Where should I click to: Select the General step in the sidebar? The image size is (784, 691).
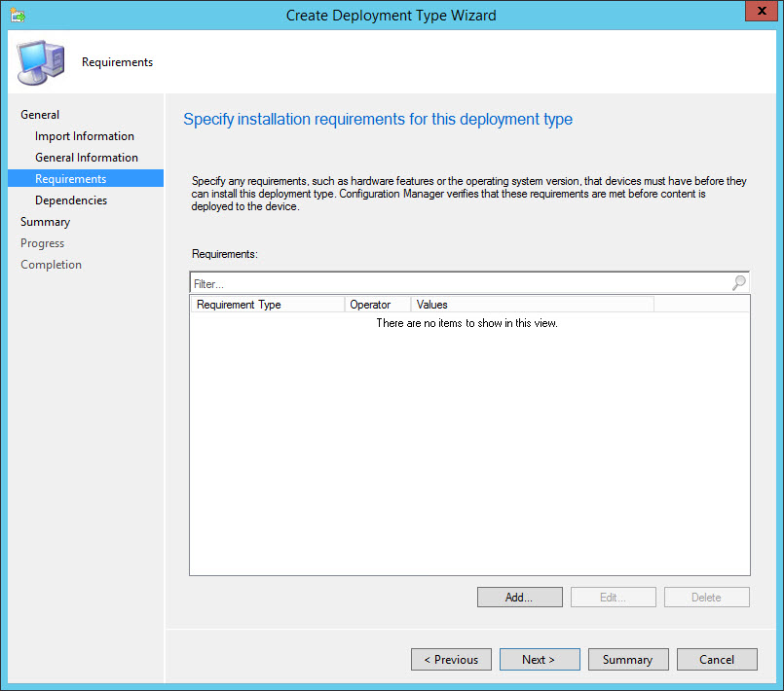click(40, 115)
